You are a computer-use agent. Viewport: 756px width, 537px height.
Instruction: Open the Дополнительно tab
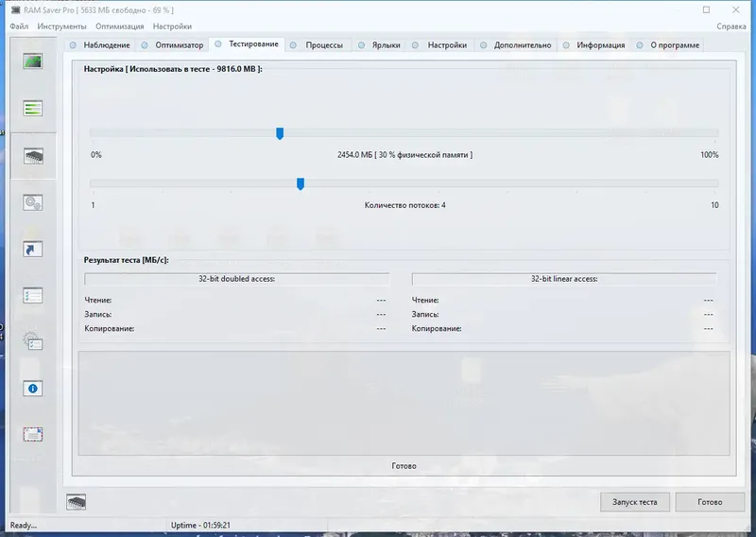(516, 44)
